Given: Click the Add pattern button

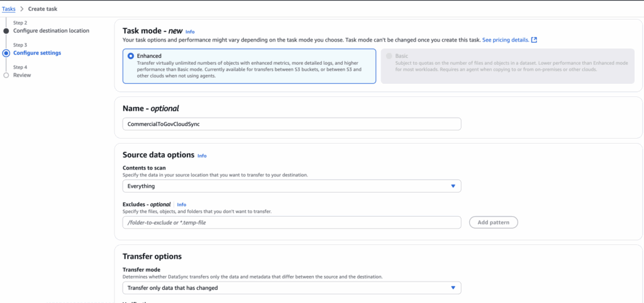Looking at the screenshot, I should [x=493, y=222].
